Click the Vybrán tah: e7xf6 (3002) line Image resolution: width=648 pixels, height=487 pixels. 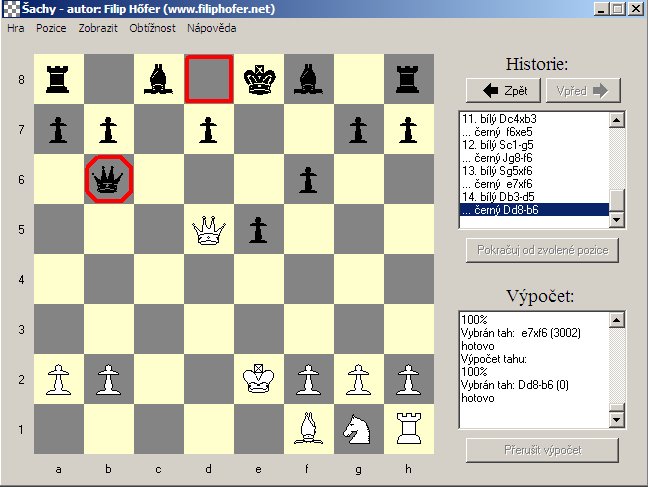[521, 333]
